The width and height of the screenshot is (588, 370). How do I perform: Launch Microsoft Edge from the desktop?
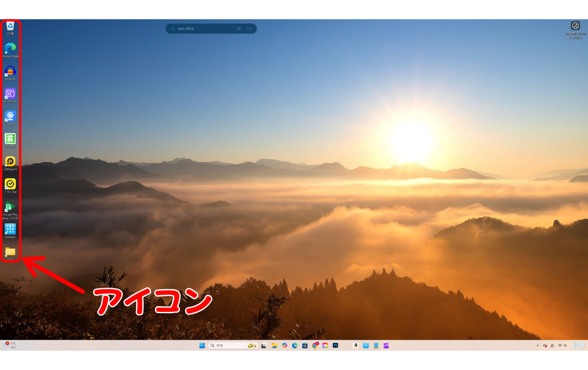(x=10, y=49)
